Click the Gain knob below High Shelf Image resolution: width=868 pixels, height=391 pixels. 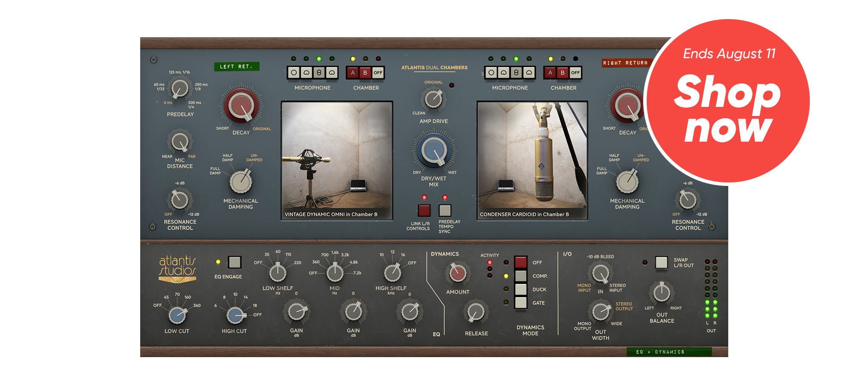point(410,311)
